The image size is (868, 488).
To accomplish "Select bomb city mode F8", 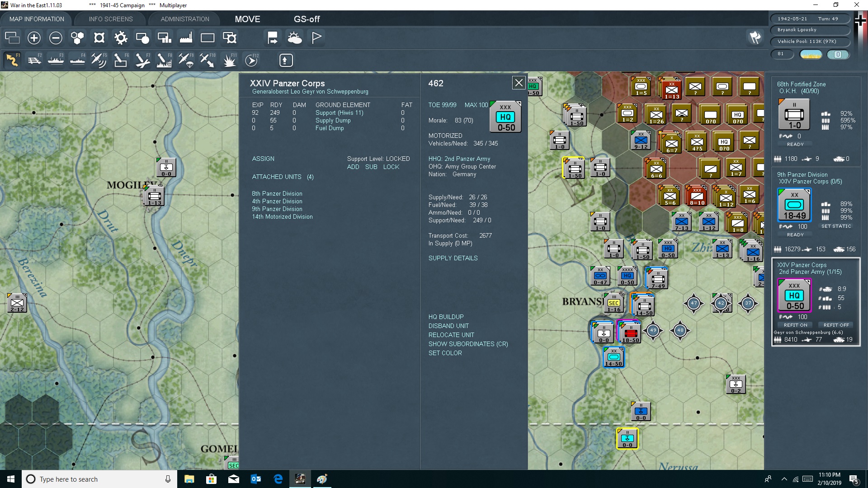I will tap(164, 60).
